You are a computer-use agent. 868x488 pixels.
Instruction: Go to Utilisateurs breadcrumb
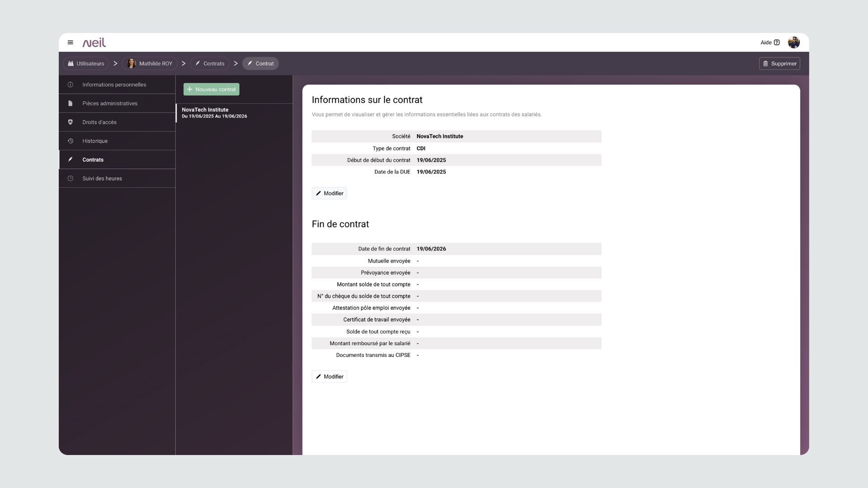[x=86, y=64]
